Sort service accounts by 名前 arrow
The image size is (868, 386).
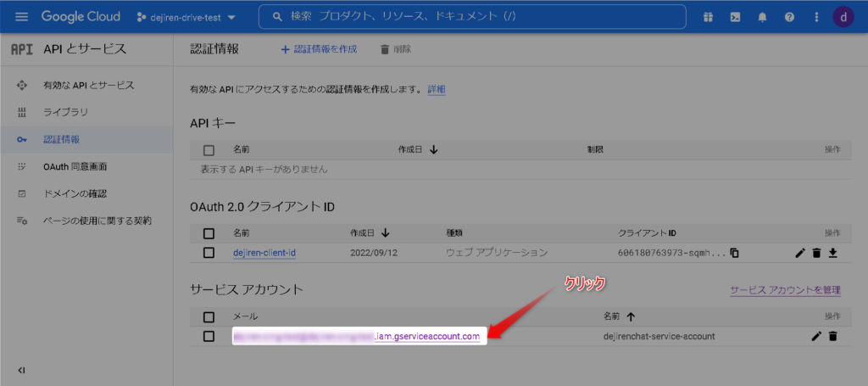[631, 316]
